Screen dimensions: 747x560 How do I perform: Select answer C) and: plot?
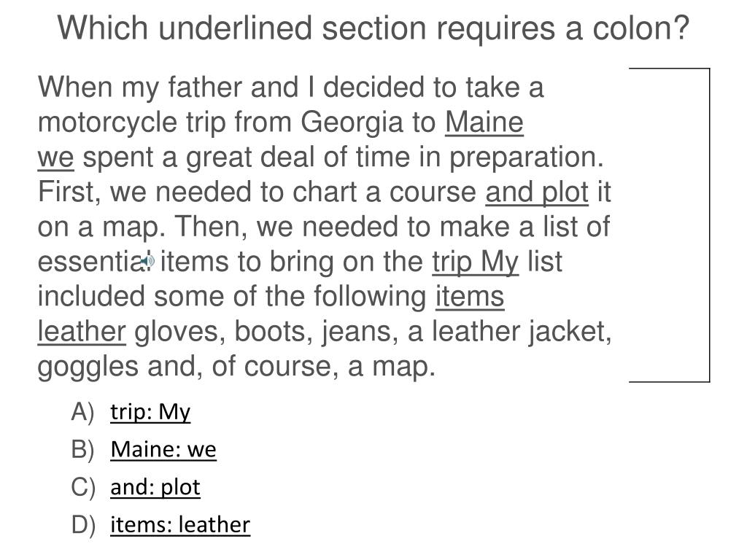pyautogui.click(x=155, y=486)
